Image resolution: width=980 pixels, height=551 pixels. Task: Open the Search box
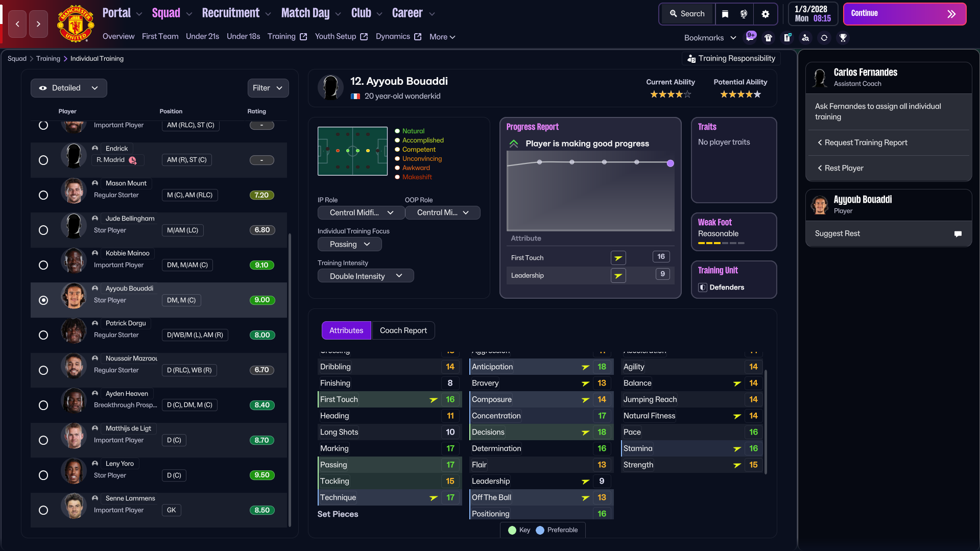coord(687,14)
